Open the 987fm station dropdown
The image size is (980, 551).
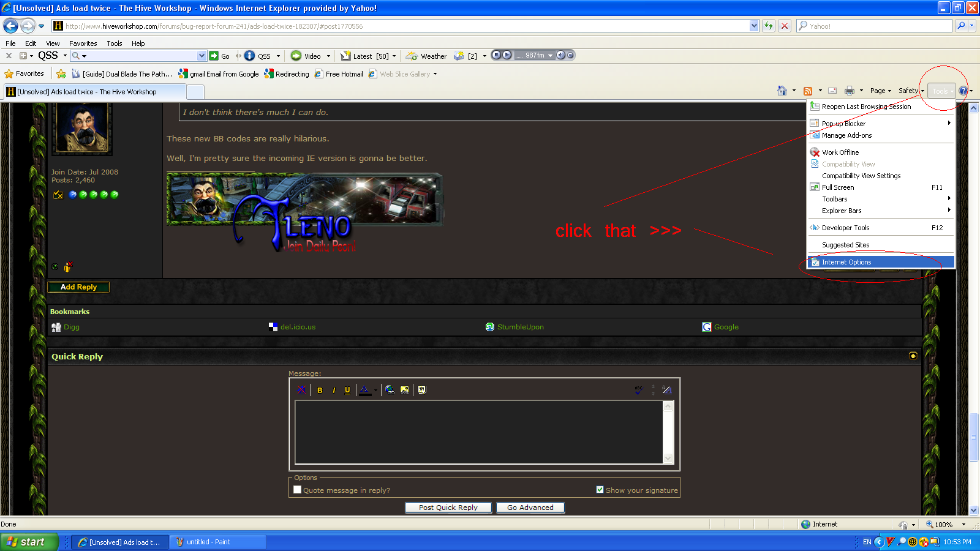coord(550,55)
